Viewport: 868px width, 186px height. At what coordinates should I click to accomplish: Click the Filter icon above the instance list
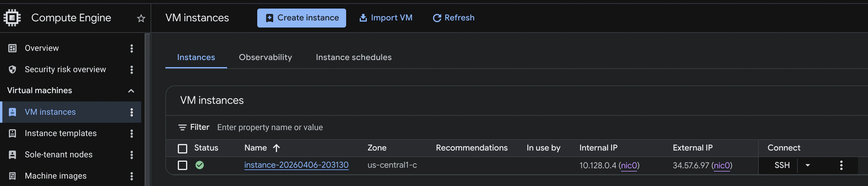click(x=182, y=127)
